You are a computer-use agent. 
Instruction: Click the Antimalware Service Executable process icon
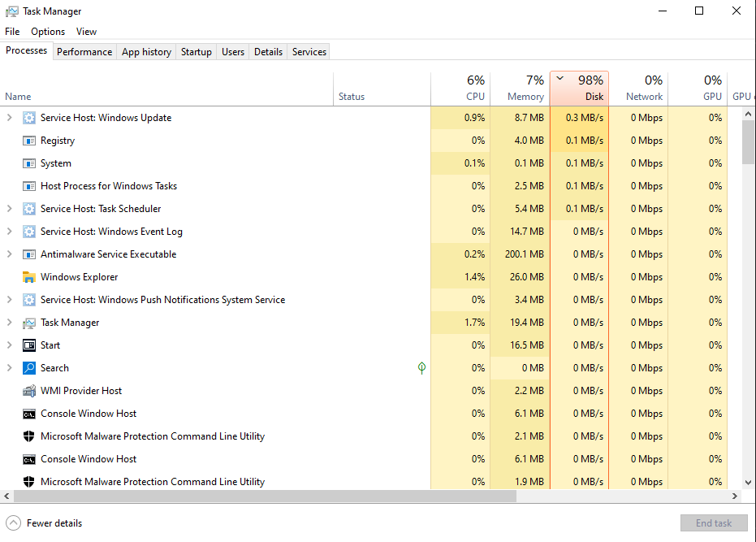[29, 254]
